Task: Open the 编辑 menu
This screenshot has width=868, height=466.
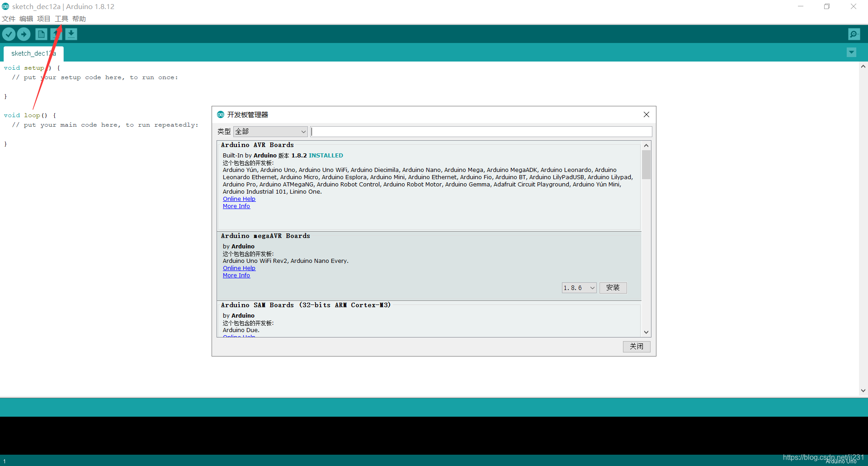Action: point(26,19)
